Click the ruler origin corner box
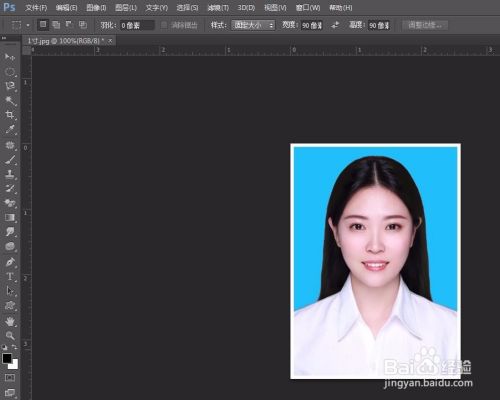 pos(27,51)
